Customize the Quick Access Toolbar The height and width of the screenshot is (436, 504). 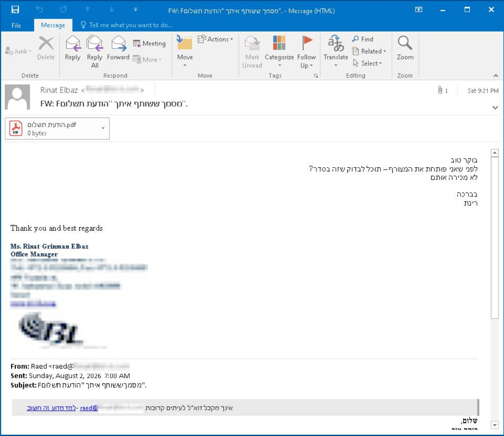pos(136,10)
